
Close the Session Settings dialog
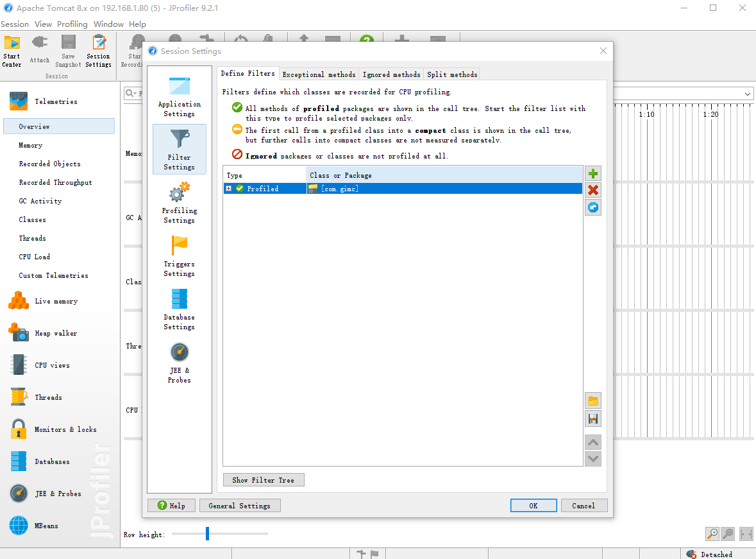pyautogui.click(x=603, y=51)
